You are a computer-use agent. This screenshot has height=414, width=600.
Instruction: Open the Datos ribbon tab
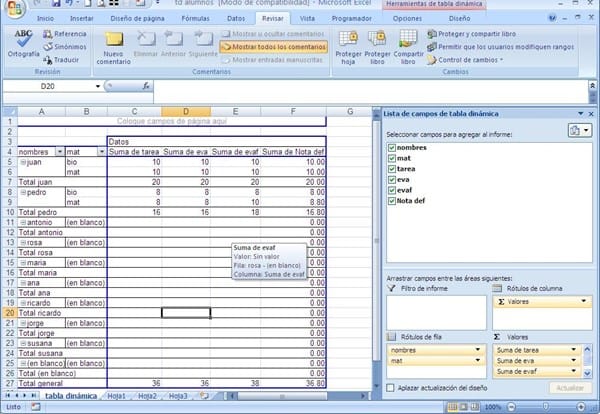point(236,18)
